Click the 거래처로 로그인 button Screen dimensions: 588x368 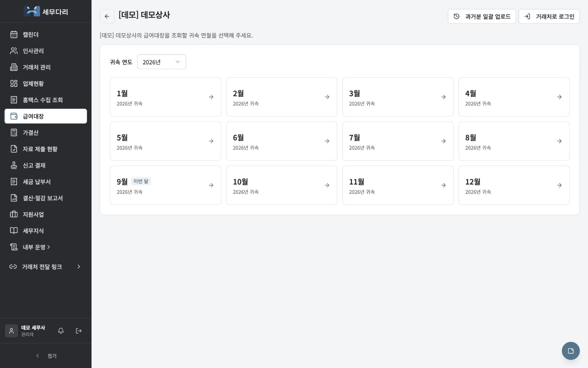pos(549,16)
